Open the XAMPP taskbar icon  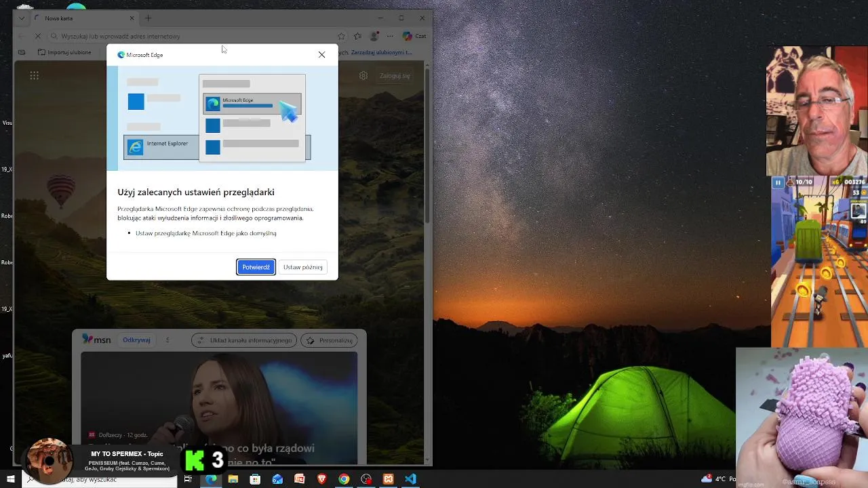pyautogui.click(x=388, y=479)
